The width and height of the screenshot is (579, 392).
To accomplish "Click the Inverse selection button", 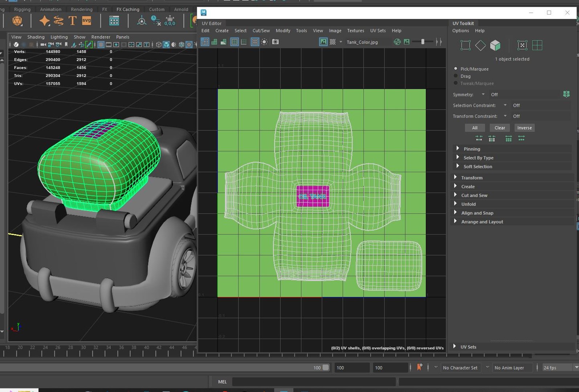I will [x=524, y=128].
